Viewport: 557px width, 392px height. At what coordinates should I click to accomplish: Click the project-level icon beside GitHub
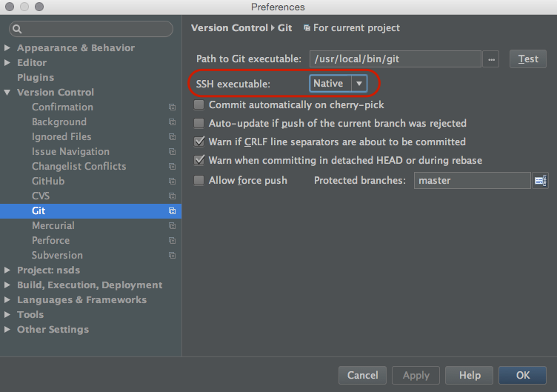(x=173, y=182)
